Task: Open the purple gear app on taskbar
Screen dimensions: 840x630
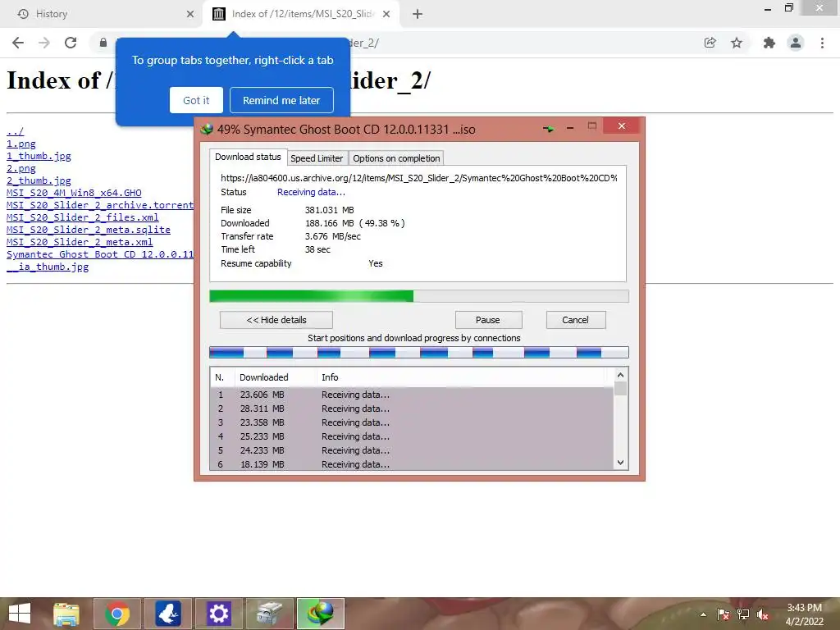Action: tap(218, 614)
